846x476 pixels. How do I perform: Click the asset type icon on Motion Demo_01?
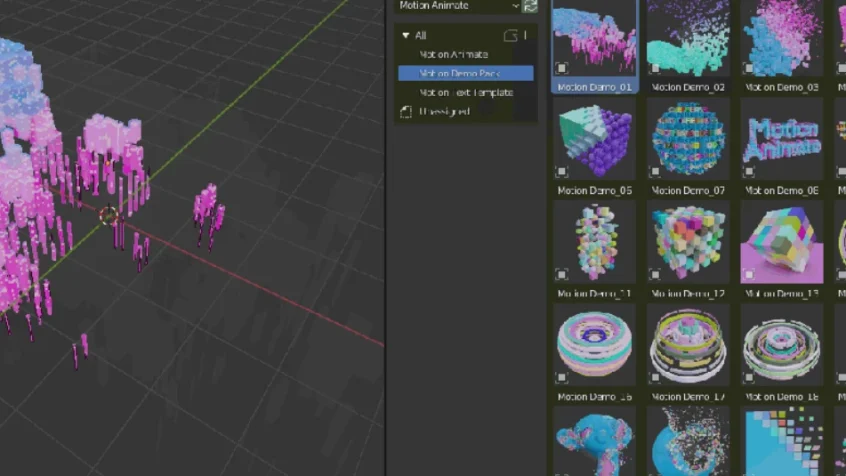561,68
